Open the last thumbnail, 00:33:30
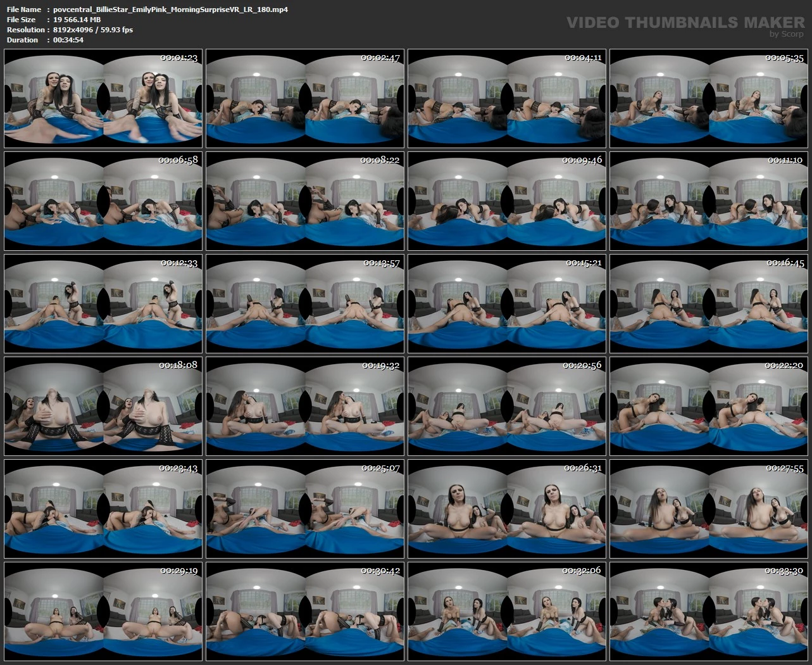This screenshot has height=665, width=812. 709,611
